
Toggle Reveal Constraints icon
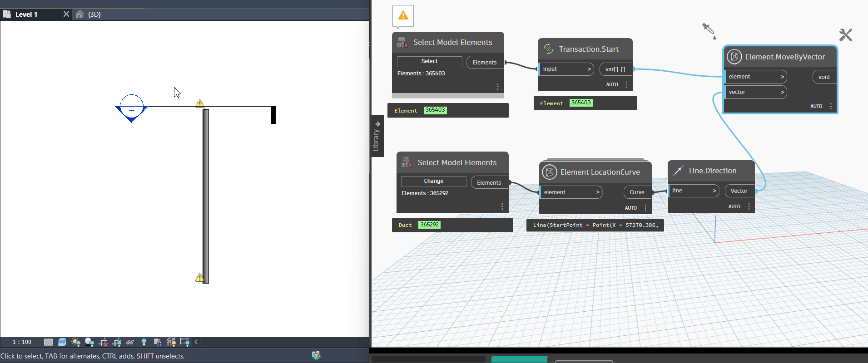pyautogui.click(x=184, y=342)
